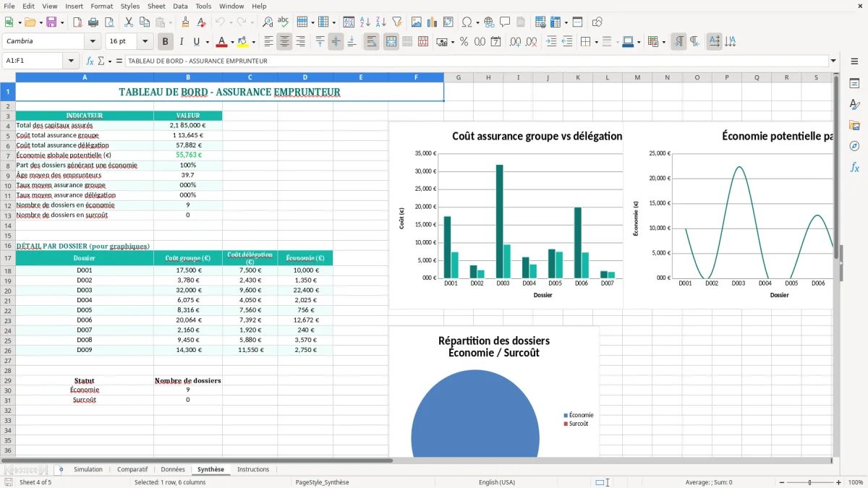This screenshot has width=868, height=488.
Task: Switch to the Instructions sheet tab
Action: point(253,469)
